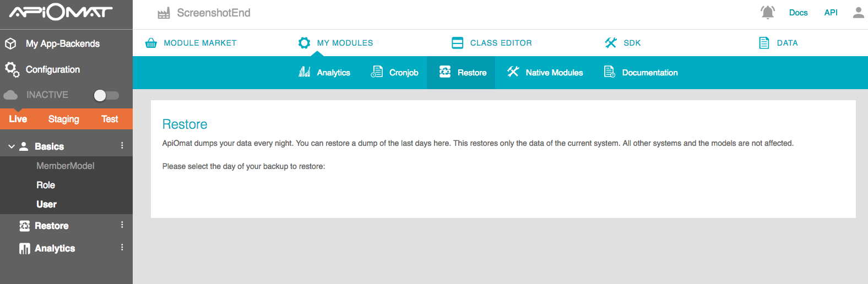868x284 pixels.
Task: Click the Module Market basket icon
Action: click(151, 43)
